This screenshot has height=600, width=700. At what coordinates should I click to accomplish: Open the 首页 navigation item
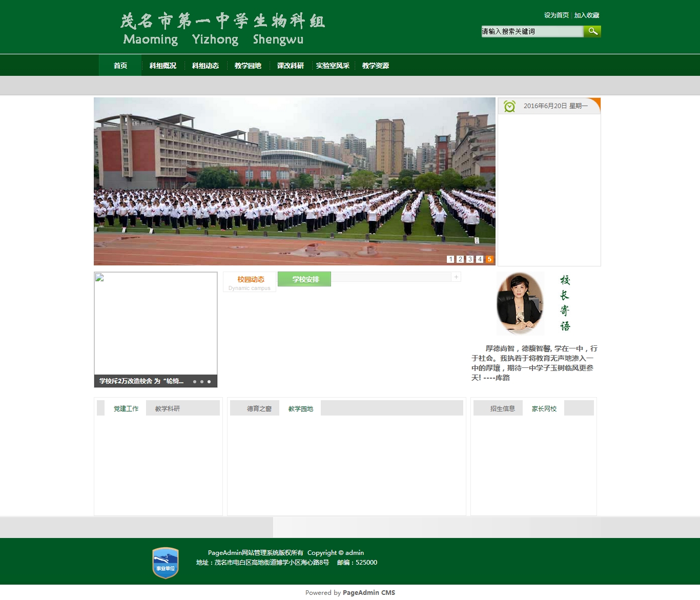point(120,66)
